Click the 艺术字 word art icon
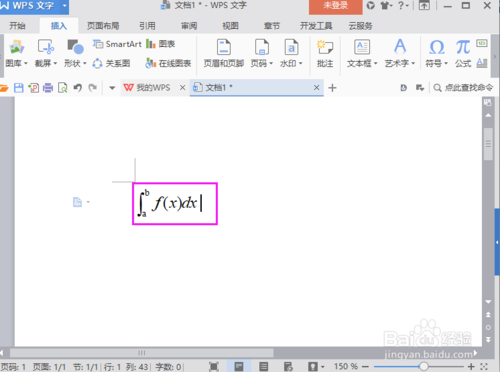Image resolution: width=500 pixels, height=372 pixels. [x=400, y=47]
